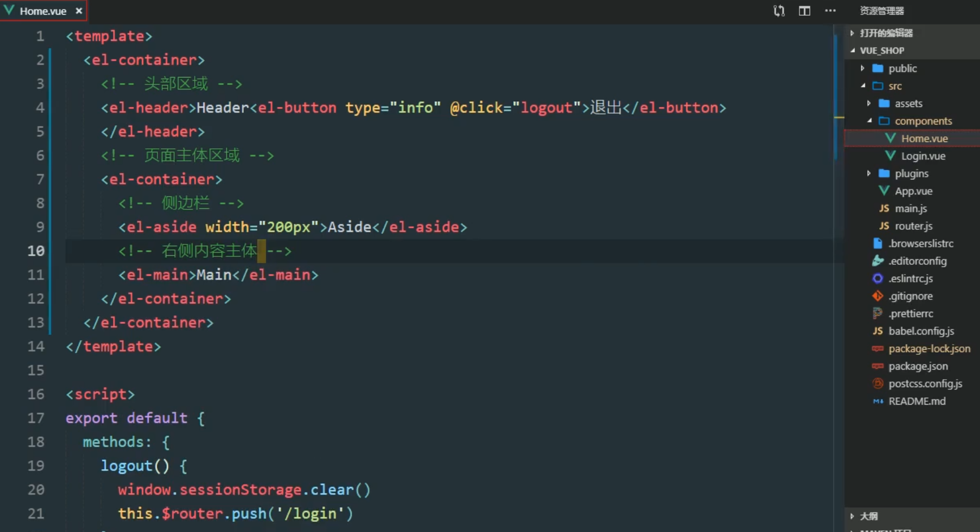Click the el-main Main line of code
The height and width of the screenshot is (532, 980).
[218, 274]
